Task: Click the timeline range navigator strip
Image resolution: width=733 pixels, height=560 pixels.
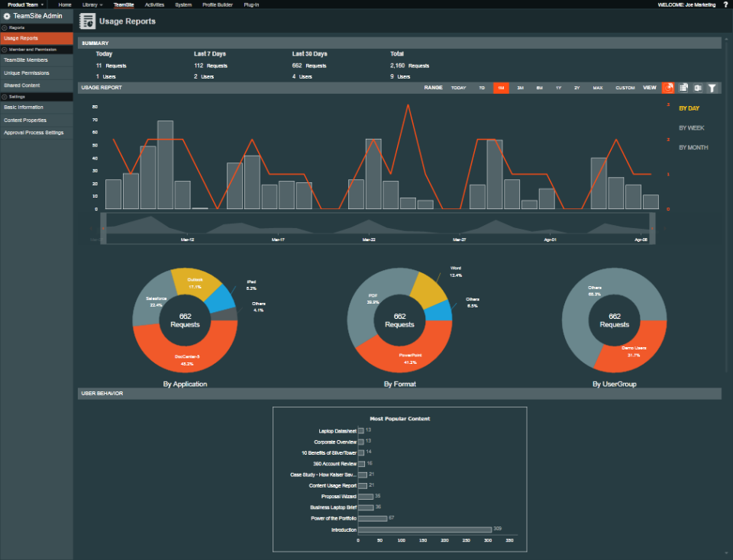Action: [x=378, y=228]
